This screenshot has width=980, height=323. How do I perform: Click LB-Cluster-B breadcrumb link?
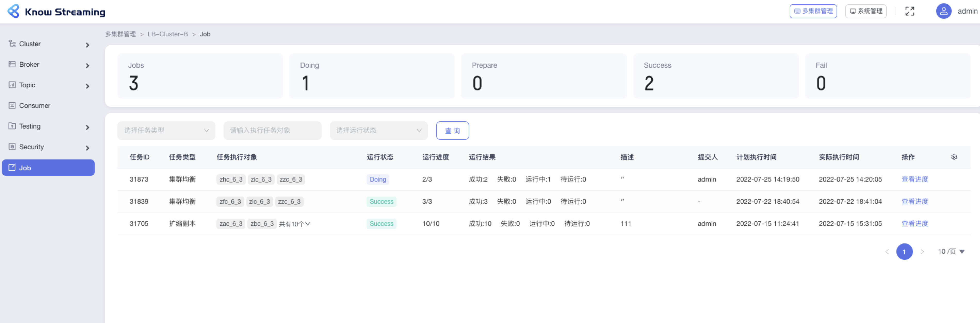[x=167, y=34]
